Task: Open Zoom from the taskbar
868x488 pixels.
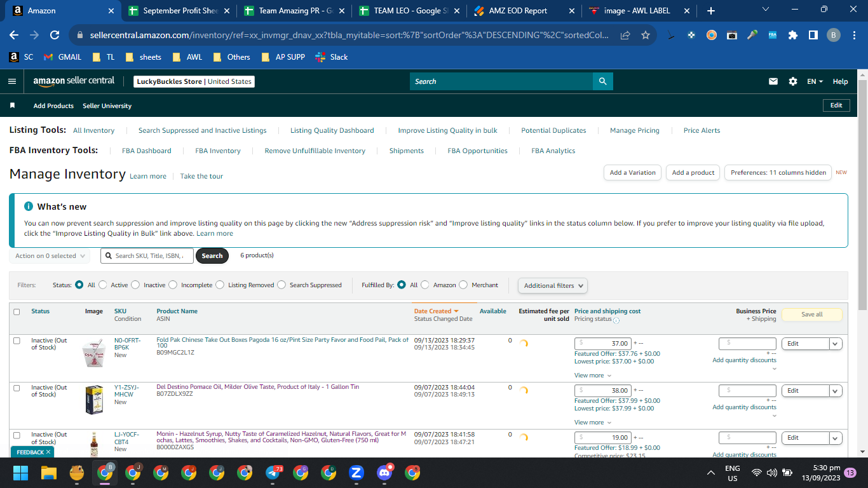Action: (x=356, y=473)
